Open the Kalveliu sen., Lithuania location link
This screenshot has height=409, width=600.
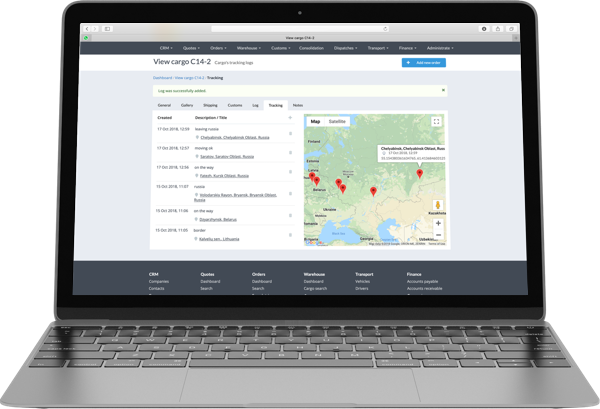click(x=219, y=239)
